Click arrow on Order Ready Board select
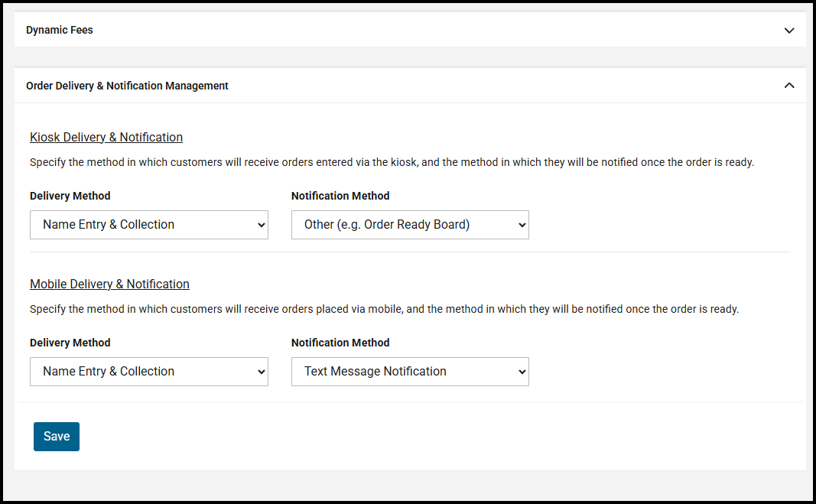Viewport: 816px width, 504px height. coord(522,225)
